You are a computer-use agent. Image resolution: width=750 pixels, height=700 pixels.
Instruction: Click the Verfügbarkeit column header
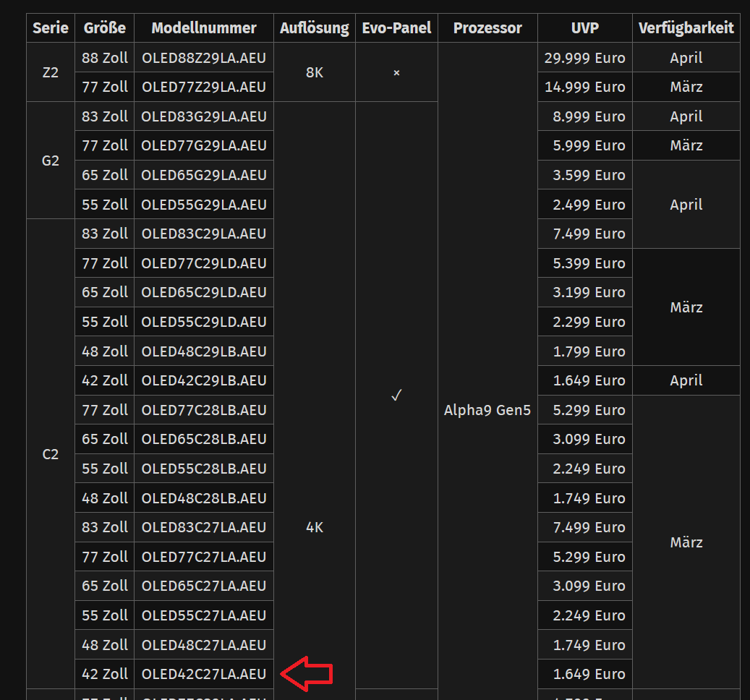point(686,27)
